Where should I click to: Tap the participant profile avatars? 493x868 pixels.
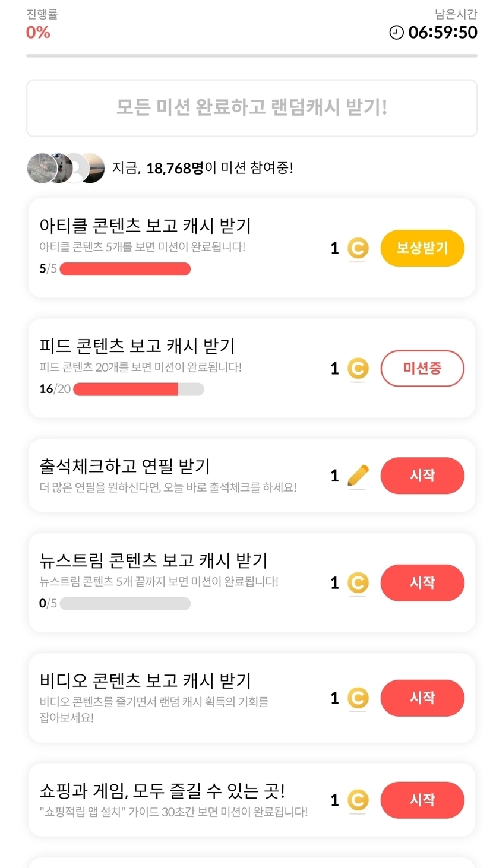pos(66,168)
